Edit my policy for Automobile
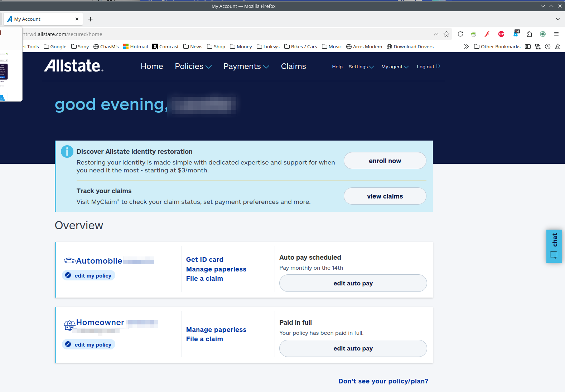Image resolution: width=565 pixels, height=392 pixels. click(x=89, y=275)
